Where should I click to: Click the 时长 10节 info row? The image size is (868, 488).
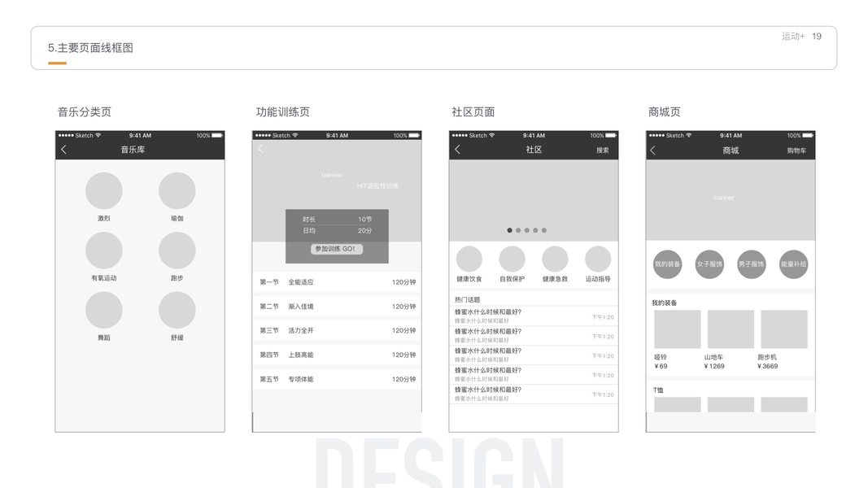click(x=337, y=219)
